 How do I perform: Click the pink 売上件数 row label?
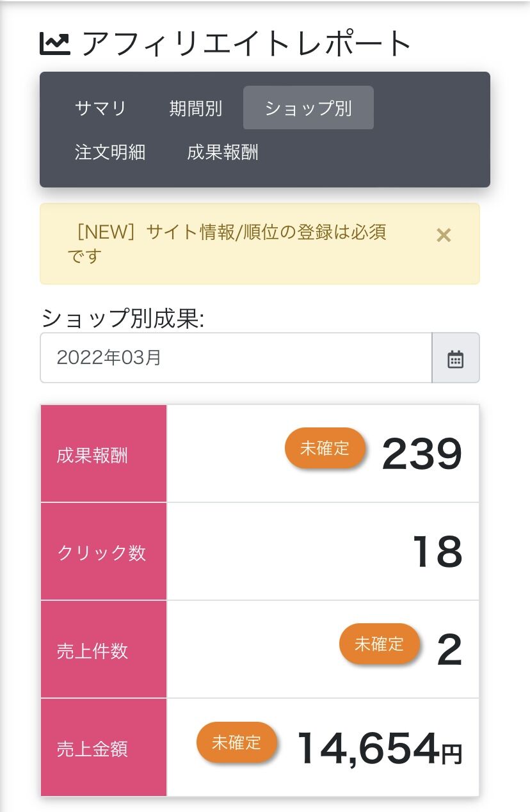[x=104, y=649]
